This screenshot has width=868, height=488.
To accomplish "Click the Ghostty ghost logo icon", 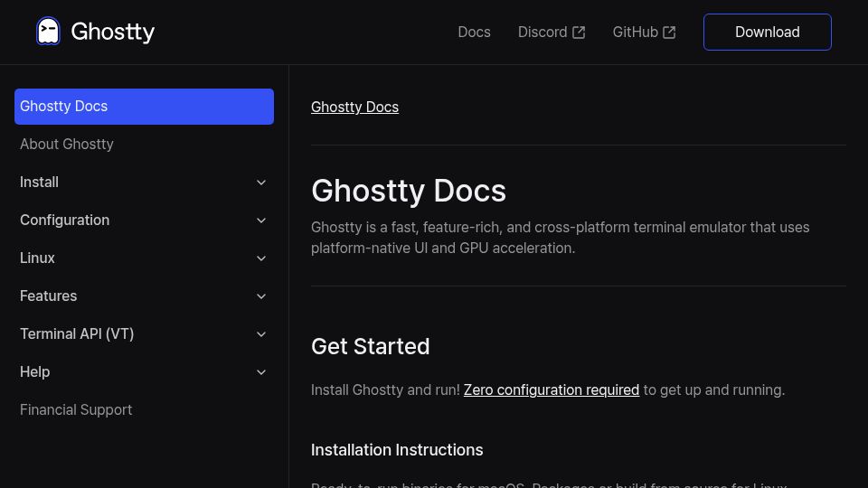I will tap(48, 31).
